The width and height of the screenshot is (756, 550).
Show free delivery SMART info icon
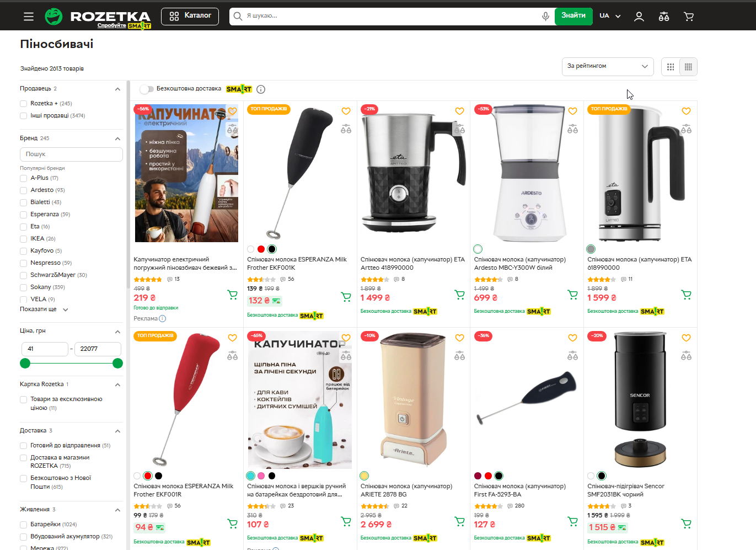tap(261, 89)
